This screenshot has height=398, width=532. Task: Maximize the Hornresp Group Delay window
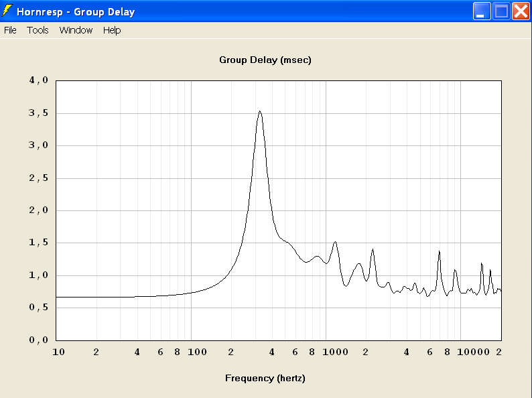click(x=501, y=11)
